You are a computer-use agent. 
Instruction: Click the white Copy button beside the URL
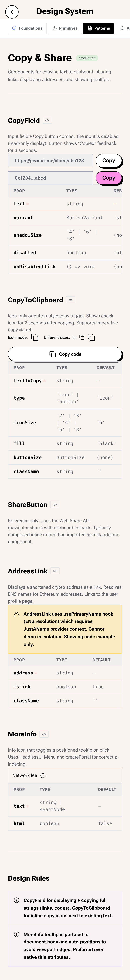109,161
